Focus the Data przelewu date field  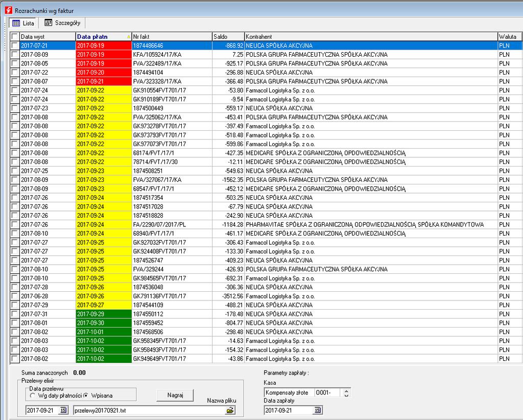pos(43,410)
